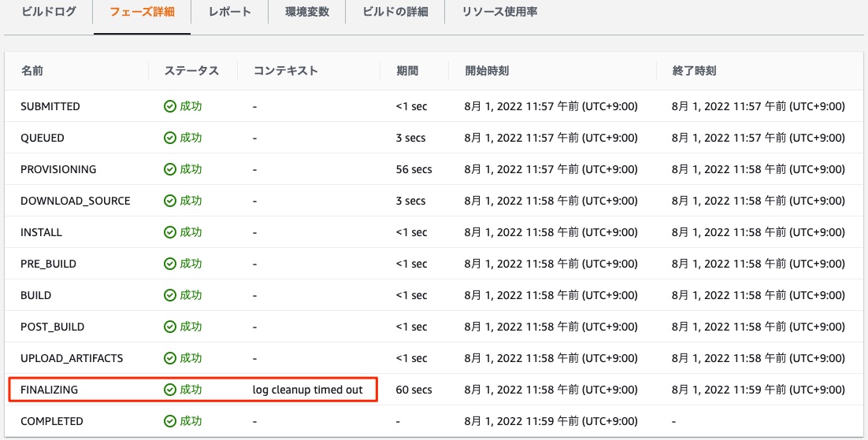This screenshot has width=868, height=440.
Task: Click the ステータス column header
Action: point(191,71)
